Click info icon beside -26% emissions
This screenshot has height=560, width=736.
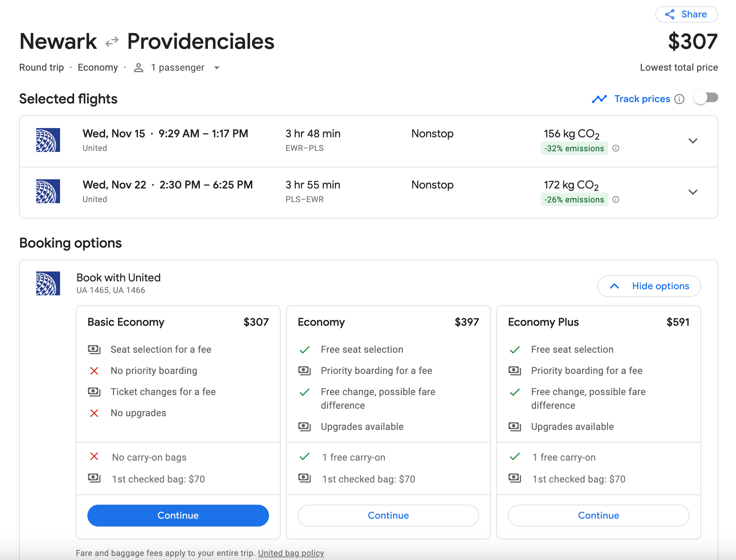pyautogui.click(x=616, y=199)
